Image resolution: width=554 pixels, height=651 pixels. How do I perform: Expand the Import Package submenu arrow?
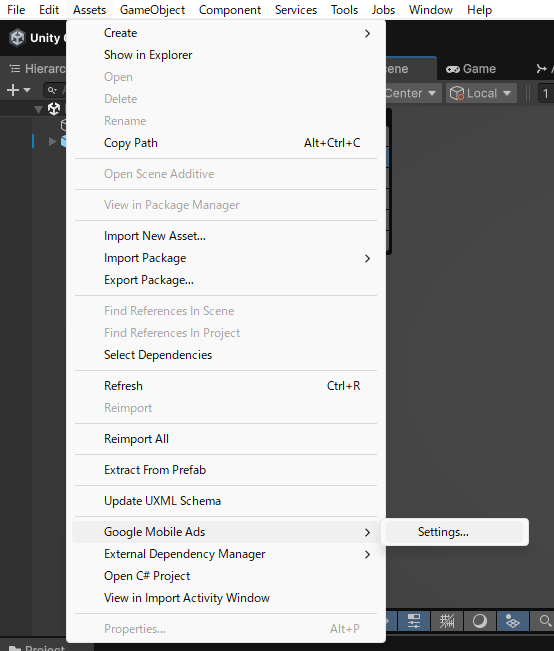click(x=367, y=259)
